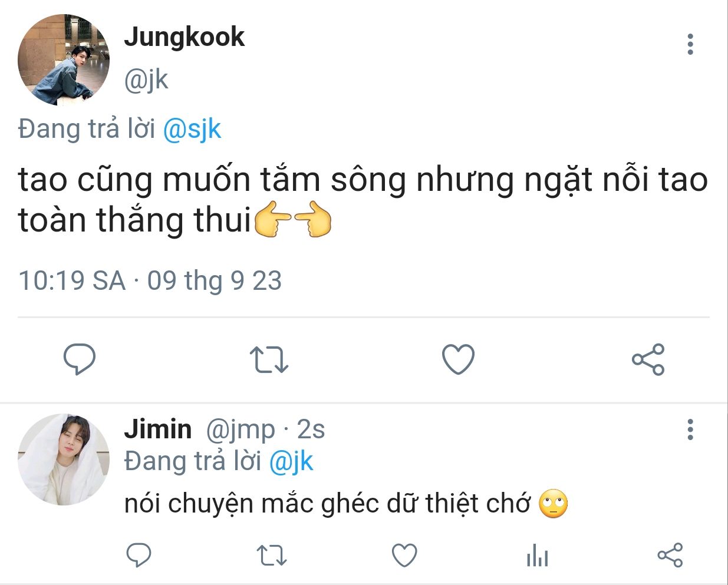Share Jungkook's main tweet

[x=648, y=359]
